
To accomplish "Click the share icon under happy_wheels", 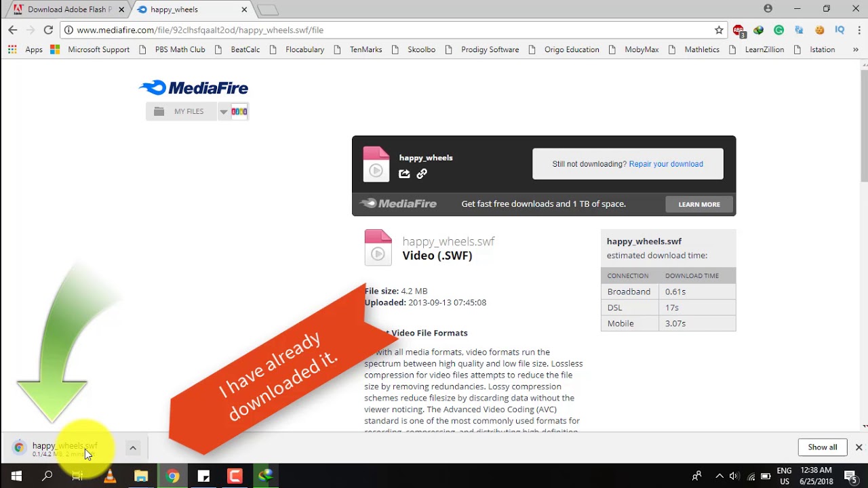I will click(x=404, y=174).
